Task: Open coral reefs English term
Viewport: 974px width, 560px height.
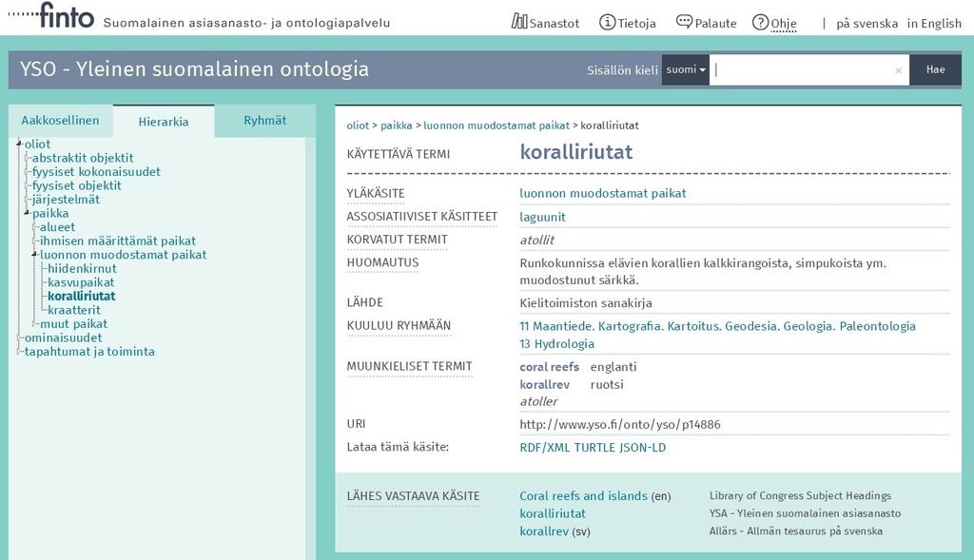Action: click(x=549, y=367)
